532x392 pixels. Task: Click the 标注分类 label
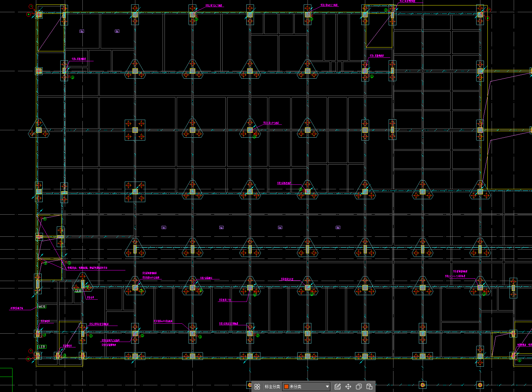pyautogui.click(x=272, y=387)
